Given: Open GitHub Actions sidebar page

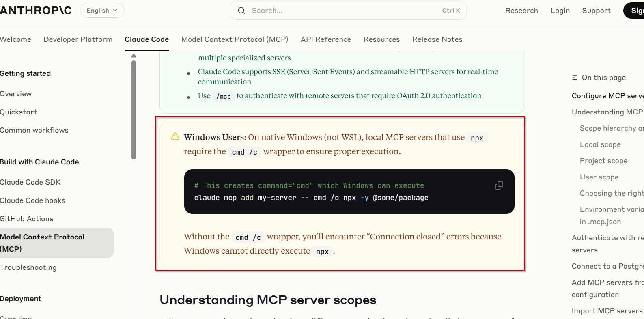Looking at the screenshot, I should coord(27,219).
